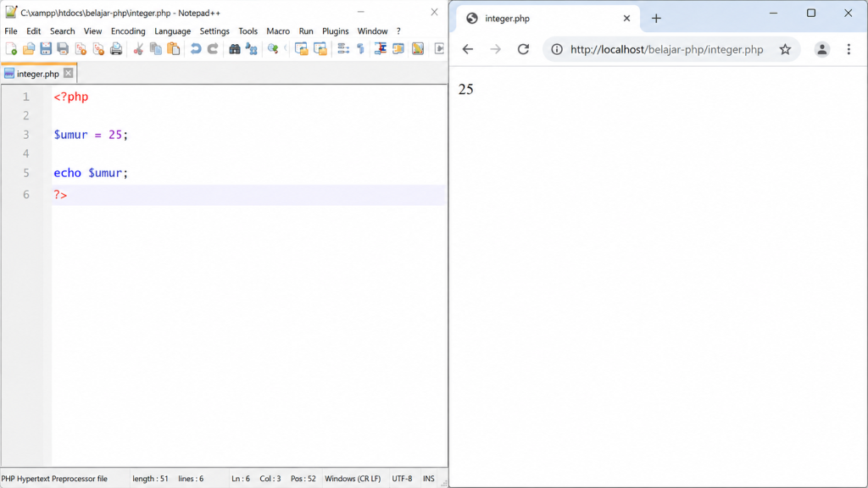Open Document Map icon in toolbar

(x=418, y=49)
